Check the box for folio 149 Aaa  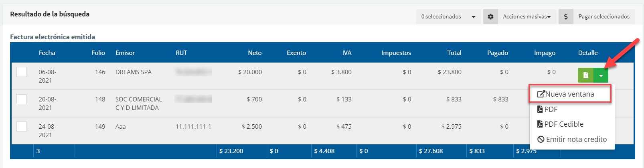(22, 127)
